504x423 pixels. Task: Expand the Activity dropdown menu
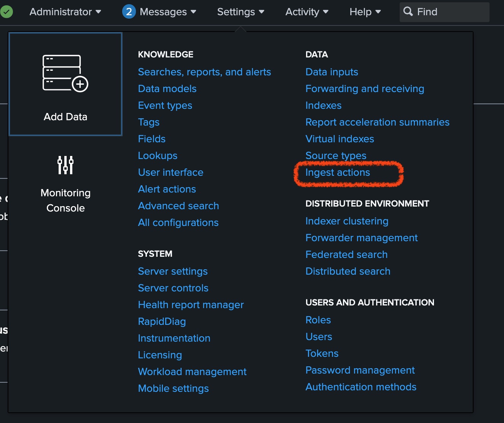tap(307, 12)
